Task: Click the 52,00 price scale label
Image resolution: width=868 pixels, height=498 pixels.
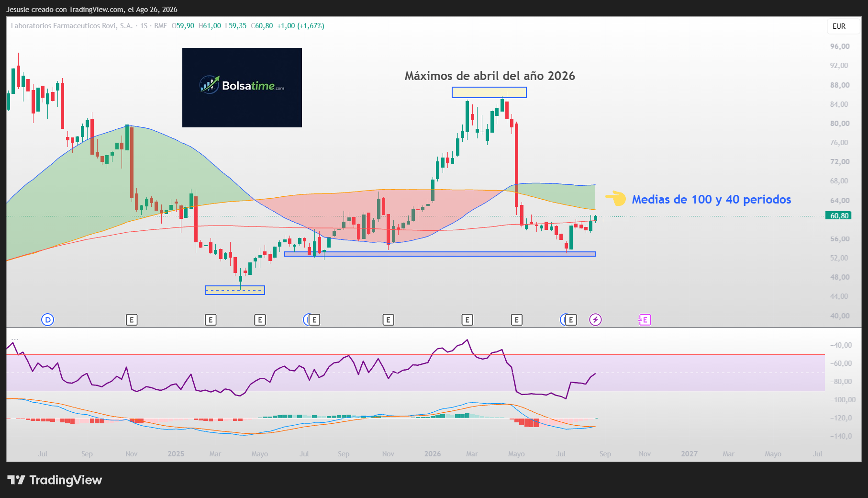Action: (x=840, y=258)
